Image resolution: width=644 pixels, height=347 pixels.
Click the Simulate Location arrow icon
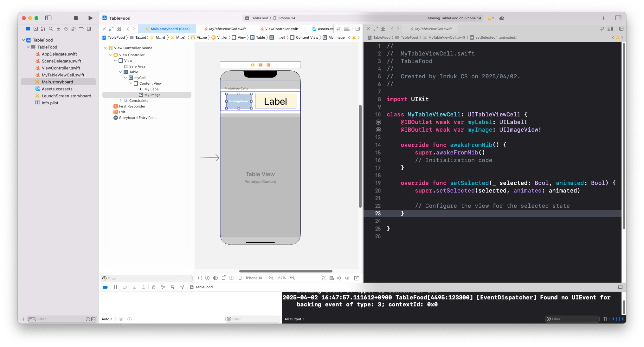(x=182, y=287)
